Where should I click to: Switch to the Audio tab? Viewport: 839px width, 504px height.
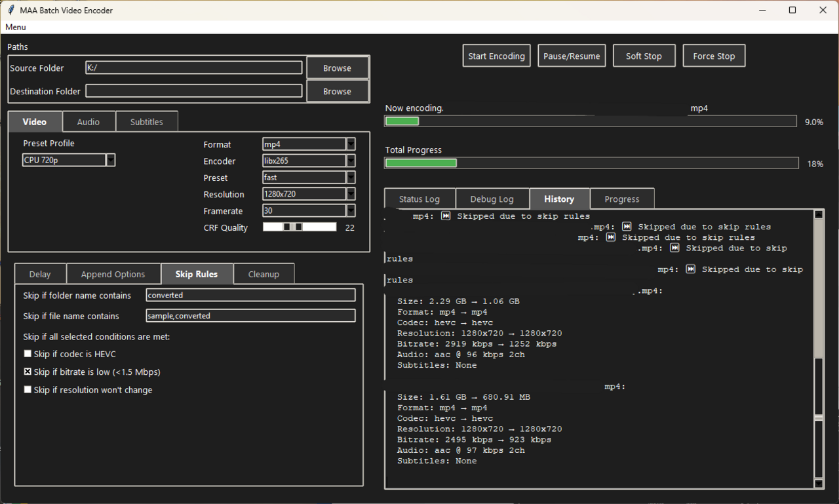(88, 122)
